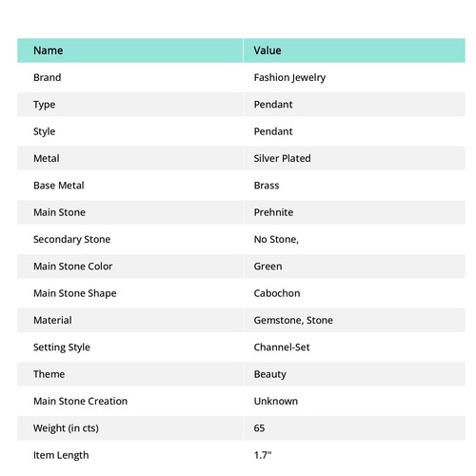Select the No Stone value
This screenshot has height=476, width=476.
[x=276, y=239]
